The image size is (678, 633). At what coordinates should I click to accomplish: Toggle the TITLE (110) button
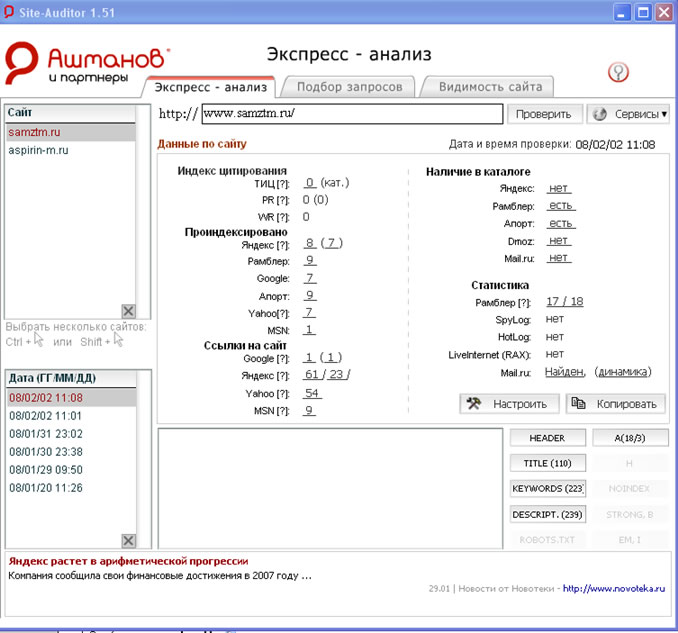coord(546,463)
